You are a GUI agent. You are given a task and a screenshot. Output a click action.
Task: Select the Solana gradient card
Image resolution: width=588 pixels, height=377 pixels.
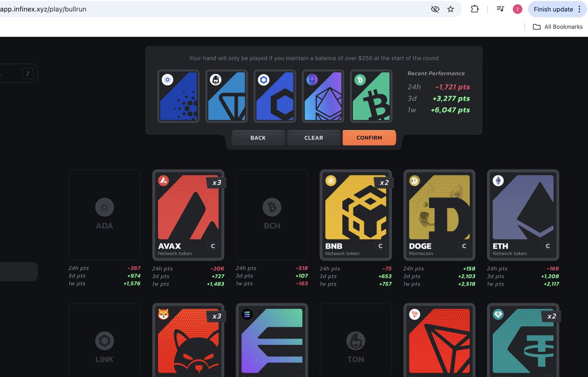[x=272, y=340]
